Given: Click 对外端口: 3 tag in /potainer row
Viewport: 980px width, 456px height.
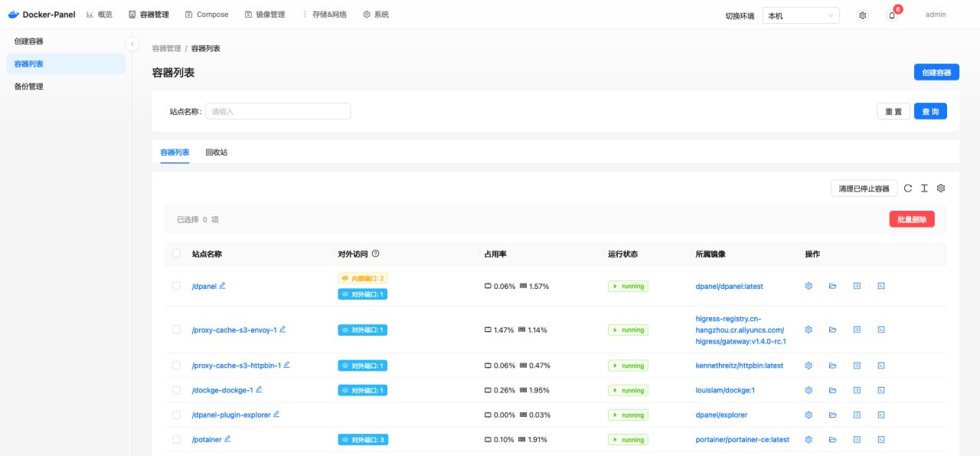Looking at the screenshot, I should [x=363, y=440].
